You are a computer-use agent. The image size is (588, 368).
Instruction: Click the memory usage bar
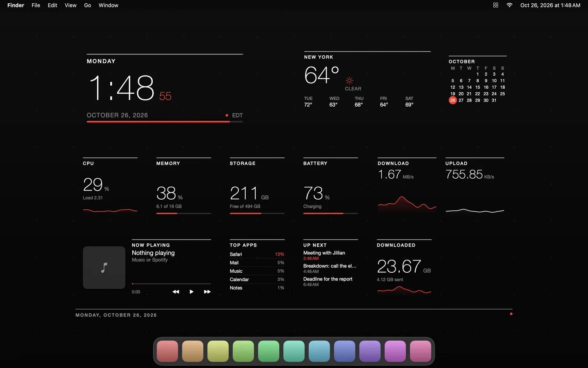[x=184, y=213]
